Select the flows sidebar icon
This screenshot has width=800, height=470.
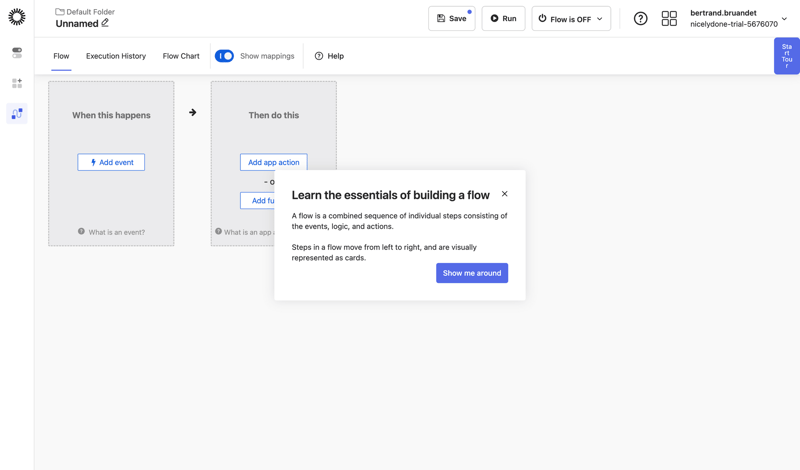[x=17, y=113]
